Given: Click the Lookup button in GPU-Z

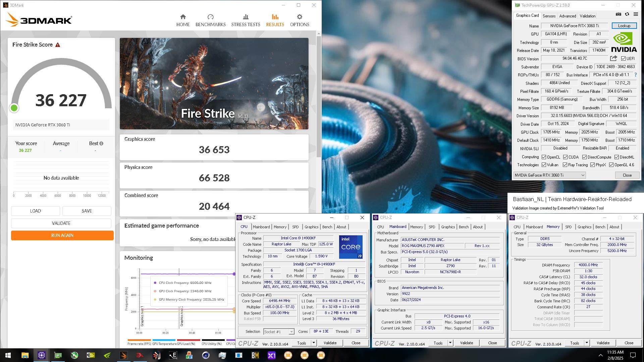Looking at the screenshot, I should tap(624, 26).
